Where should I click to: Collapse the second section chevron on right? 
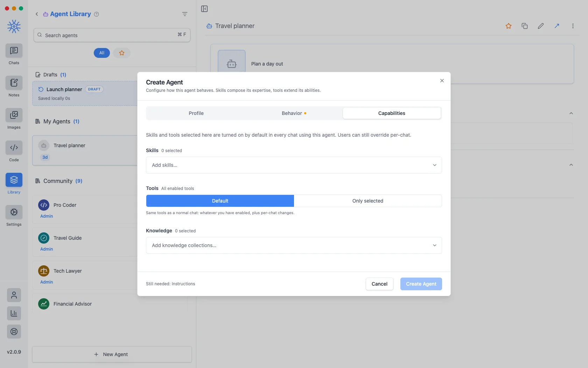[571, 165]
